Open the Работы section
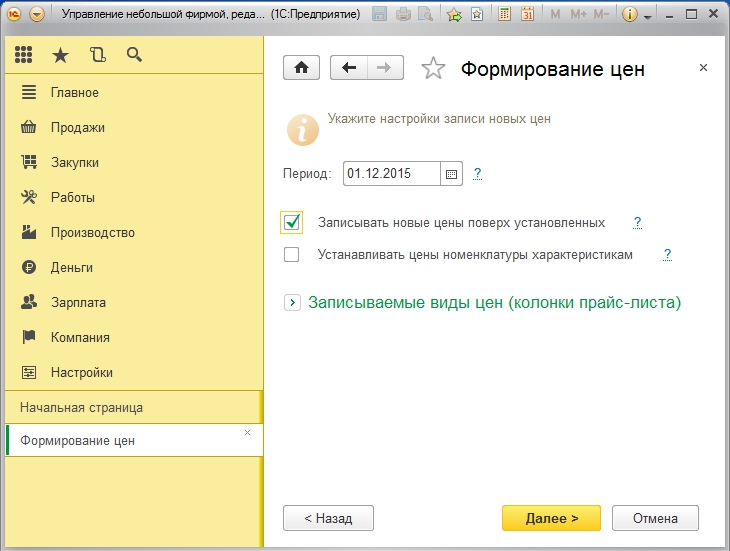 [x=134, y=197]
